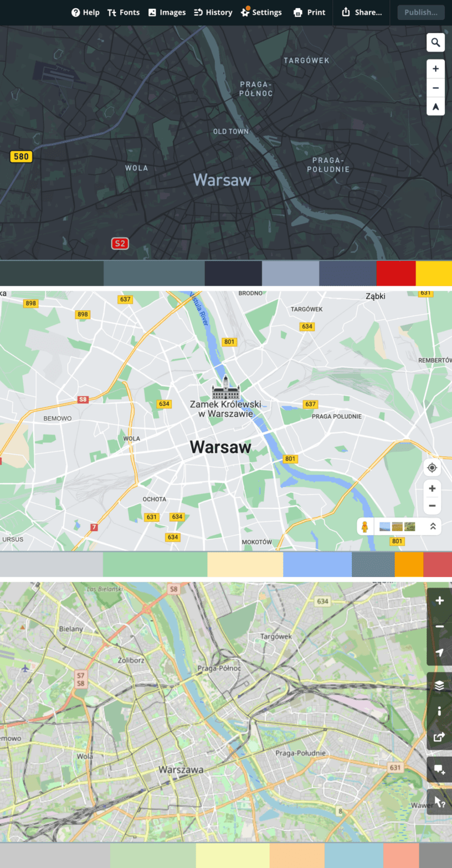Pick the red swatch under the dark map
This screenshot has width=452, height=868.
point(395,274)
